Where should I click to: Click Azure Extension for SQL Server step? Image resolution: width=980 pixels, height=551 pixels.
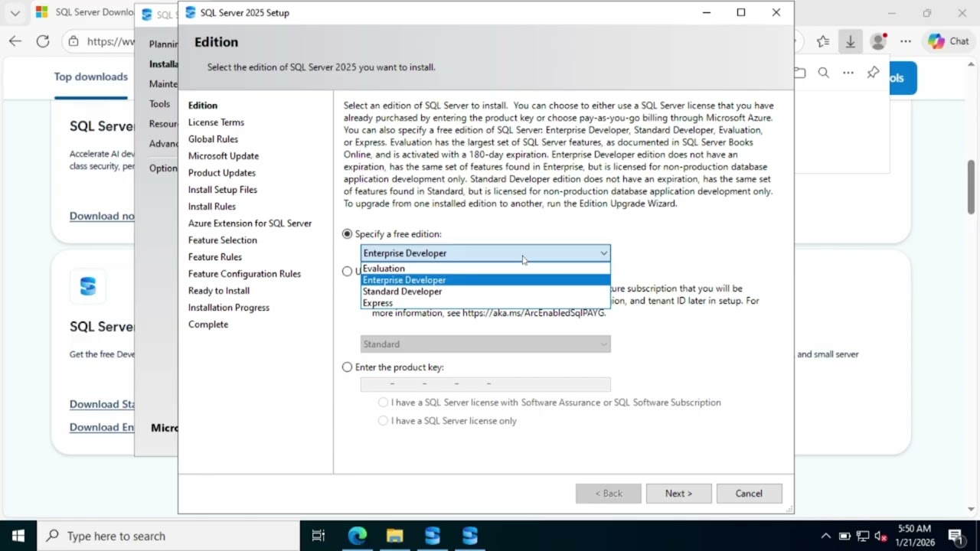(x=250, y=223)
